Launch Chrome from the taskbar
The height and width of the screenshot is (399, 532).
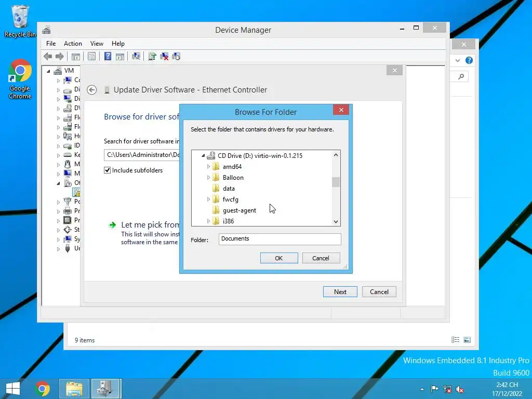[42, 389]
